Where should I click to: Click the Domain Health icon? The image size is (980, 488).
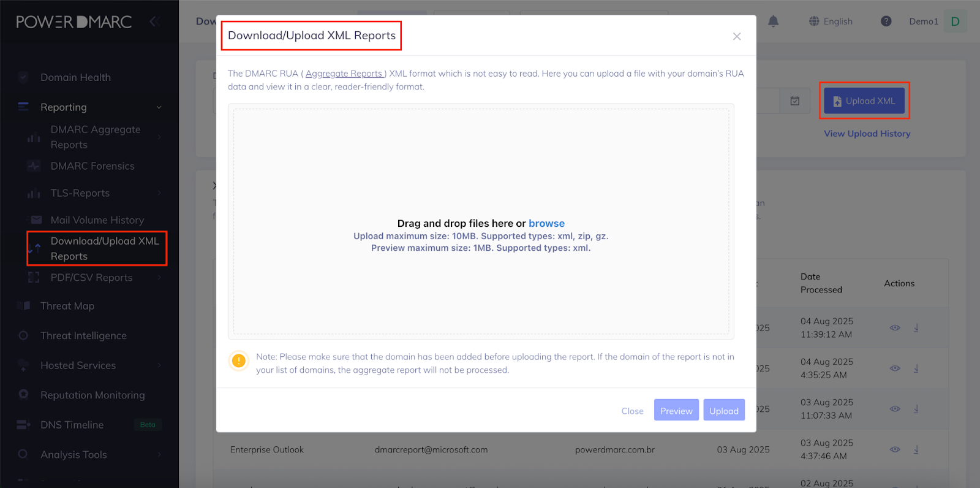[x=23, y=77]
